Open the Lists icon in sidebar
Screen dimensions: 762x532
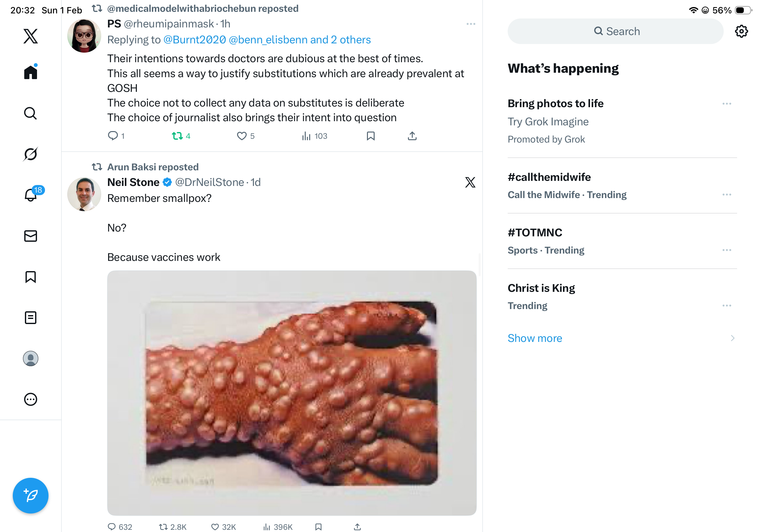tap(31, 317)
